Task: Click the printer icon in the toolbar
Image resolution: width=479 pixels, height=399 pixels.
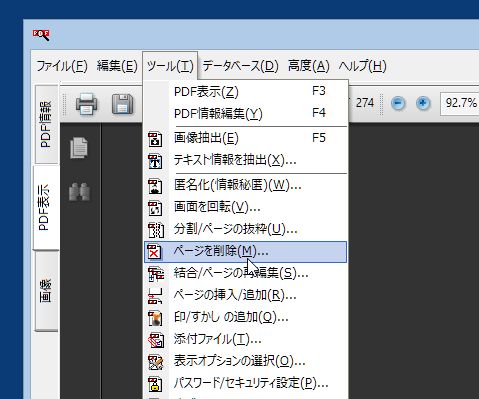Action: [86, 104]
